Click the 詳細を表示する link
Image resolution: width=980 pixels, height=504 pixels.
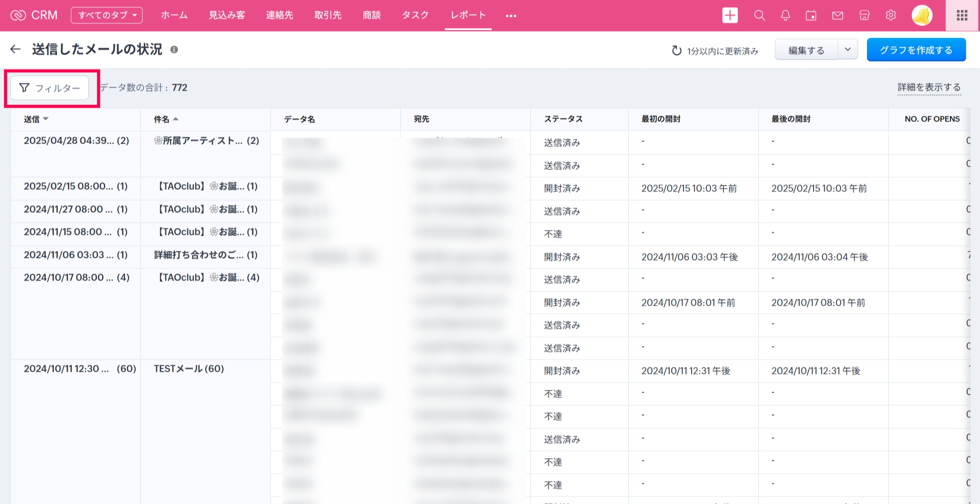coord(929,87)
